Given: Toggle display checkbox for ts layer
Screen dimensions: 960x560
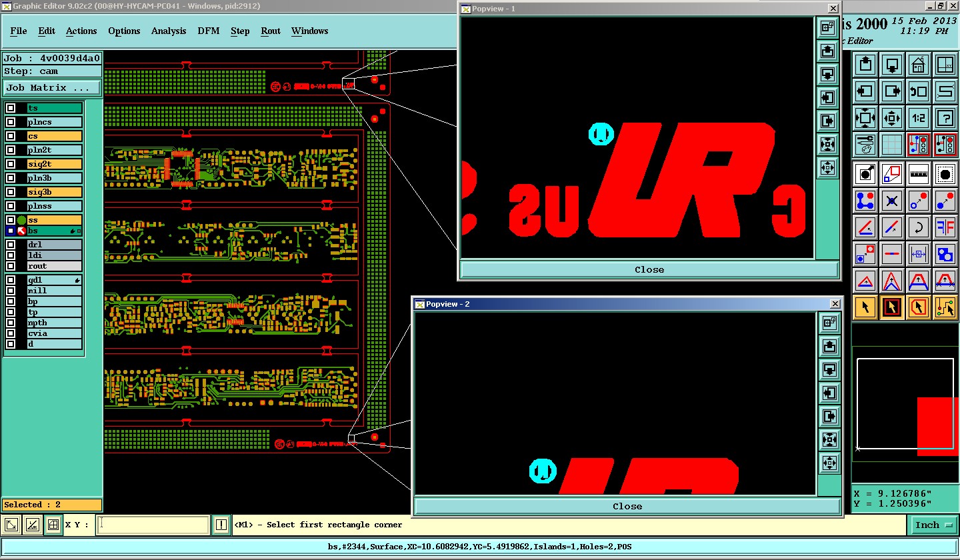Looking at the screenshot, I should click(11, 108).
